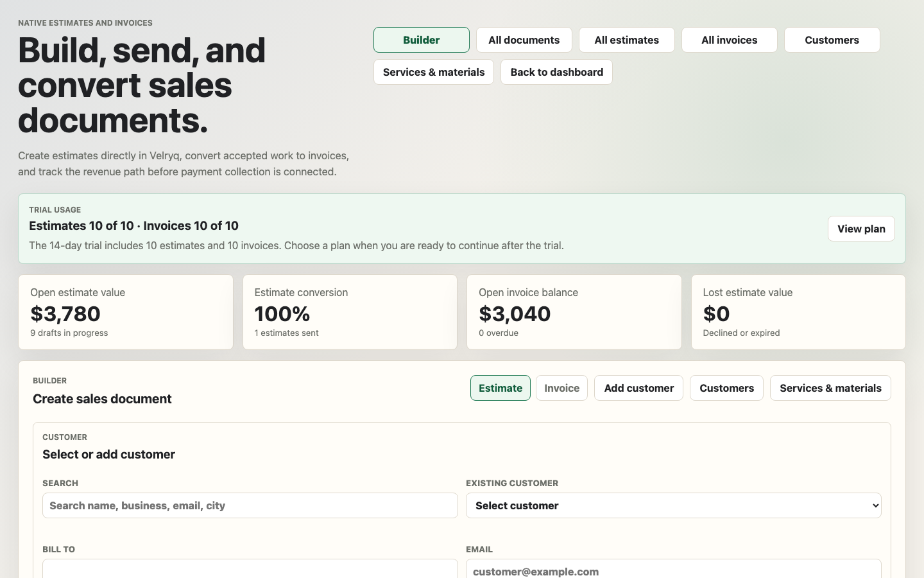924x578 pixels.
Task: Open the Builder tab
Action: 421,40
